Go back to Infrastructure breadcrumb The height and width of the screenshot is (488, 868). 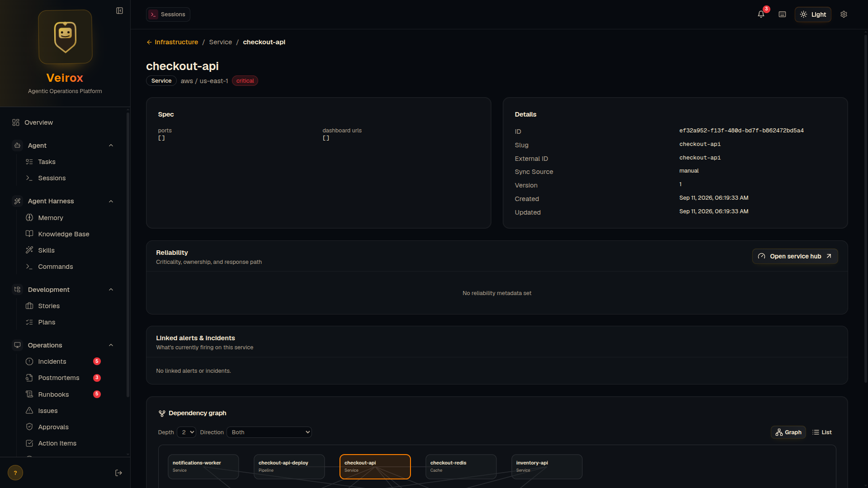pos(172,42)
